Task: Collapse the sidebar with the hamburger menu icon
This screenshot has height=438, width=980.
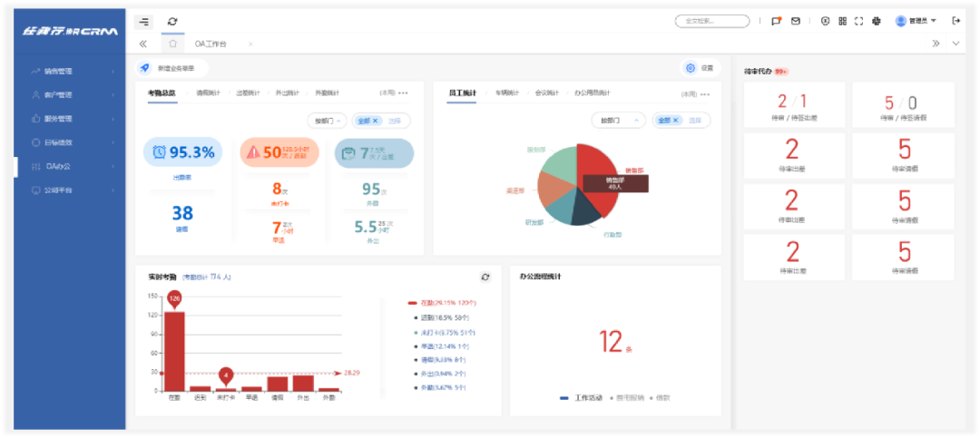Action: pyautogui.click(x=144, y=22)
